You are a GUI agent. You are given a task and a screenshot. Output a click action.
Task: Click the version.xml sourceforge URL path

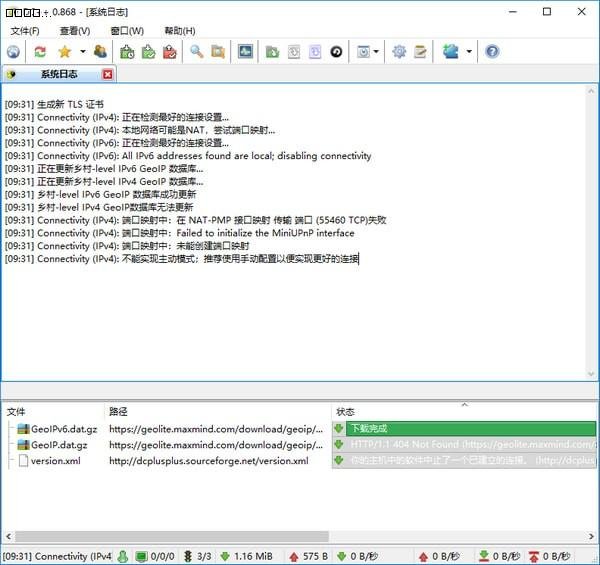(209, 461)
